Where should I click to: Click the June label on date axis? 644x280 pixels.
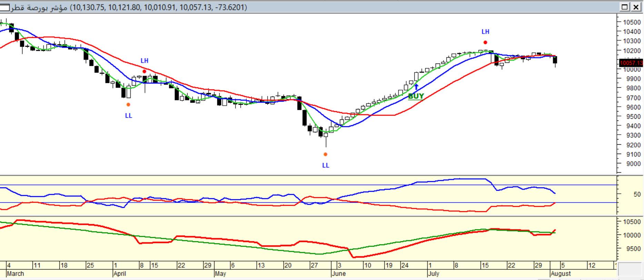tap(338, 274)
